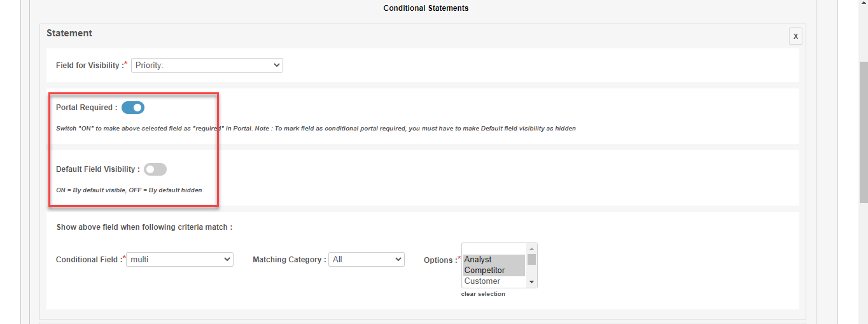Choose Customer in the Options list

[x=493, y=281]
